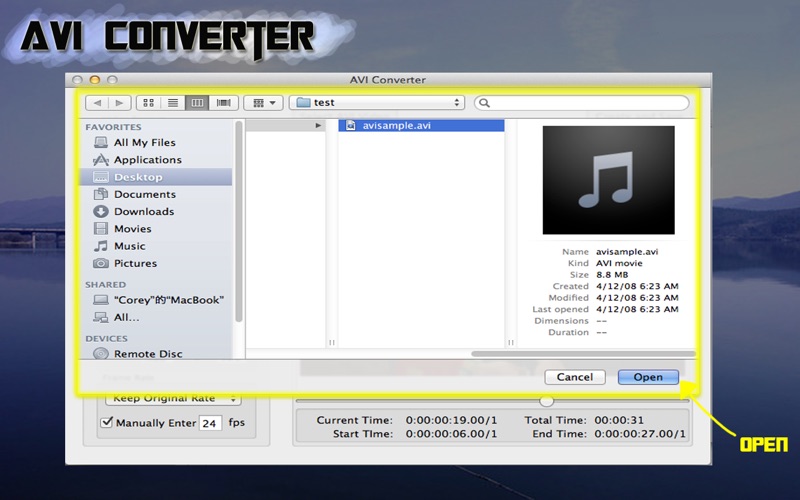
Task: Select Documents in the sidebar
Action: pyautogui.click(x=156, y=194)
